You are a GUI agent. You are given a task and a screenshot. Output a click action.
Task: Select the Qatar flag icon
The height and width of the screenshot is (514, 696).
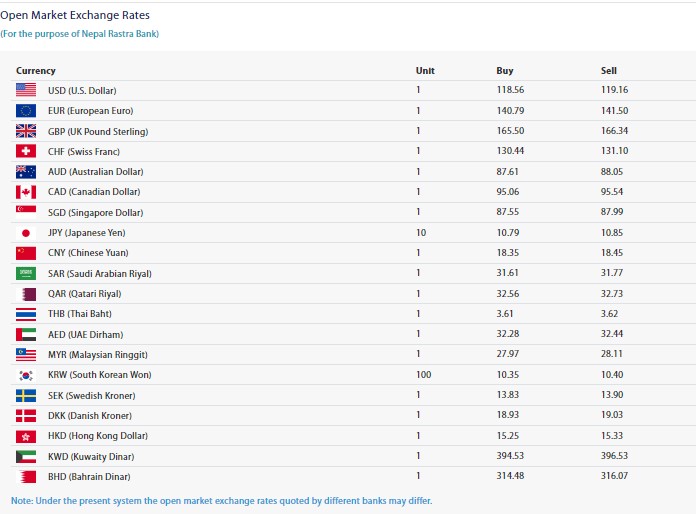click(26, 294)
